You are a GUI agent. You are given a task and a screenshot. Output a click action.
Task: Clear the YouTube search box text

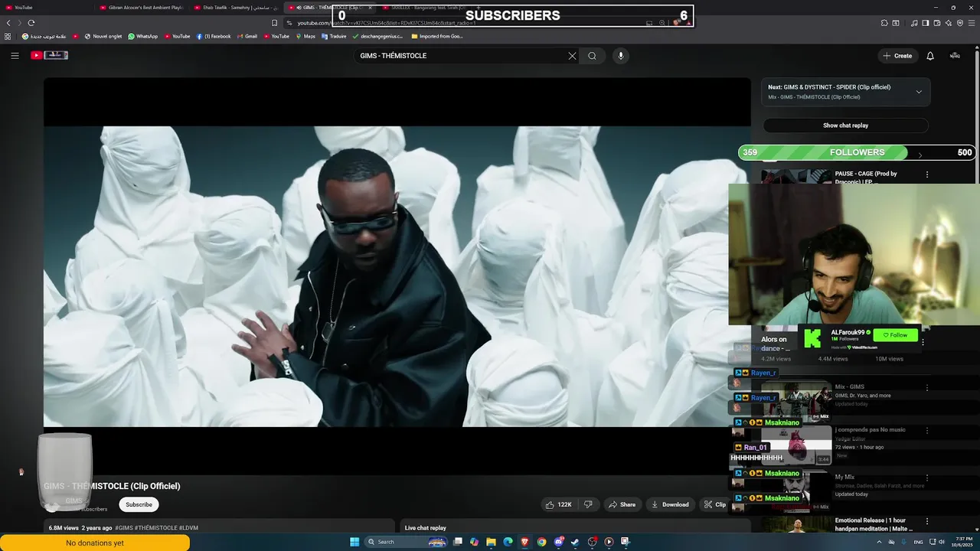point(571,56)
